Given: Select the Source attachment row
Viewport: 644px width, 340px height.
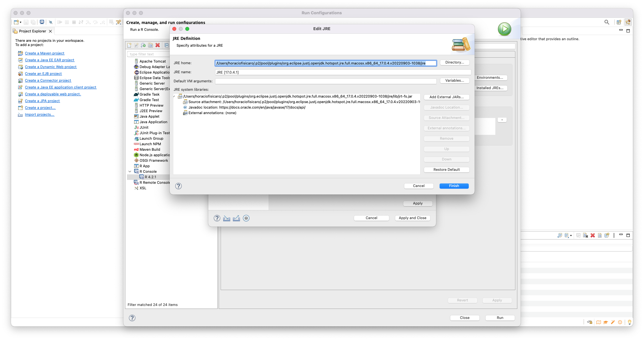Looking at the screenshot, I should [301, 102].
